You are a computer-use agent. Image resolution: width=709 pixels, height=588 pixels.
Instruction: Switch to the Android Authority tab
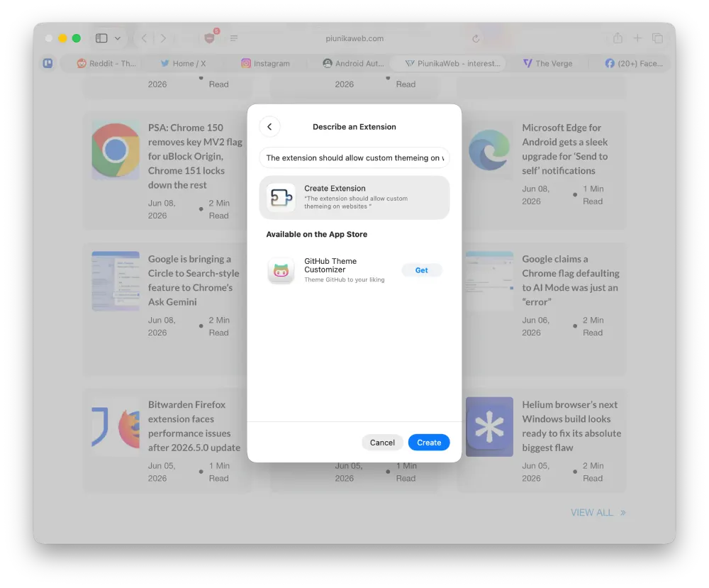pos(354,63)
